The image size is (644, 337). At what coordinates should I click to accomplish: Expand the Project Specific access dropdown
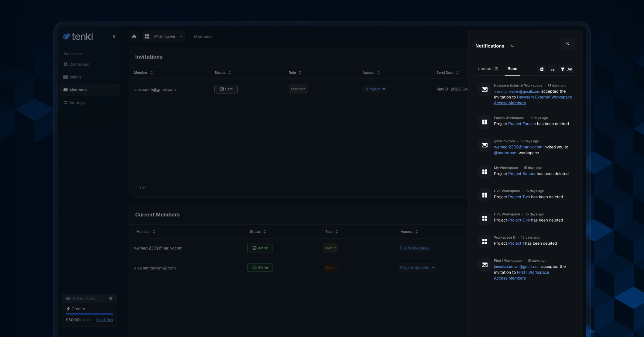(417, 267)
